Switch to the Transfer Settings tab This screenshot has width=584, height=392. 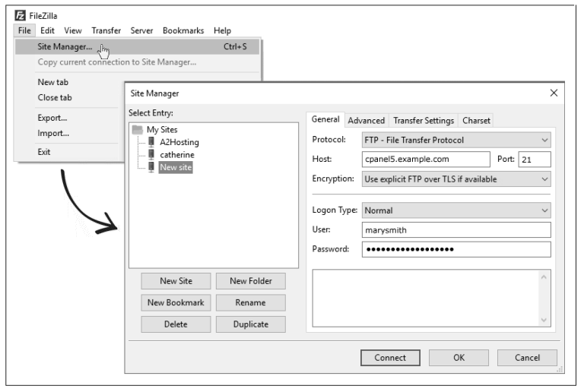pos(424,121)
